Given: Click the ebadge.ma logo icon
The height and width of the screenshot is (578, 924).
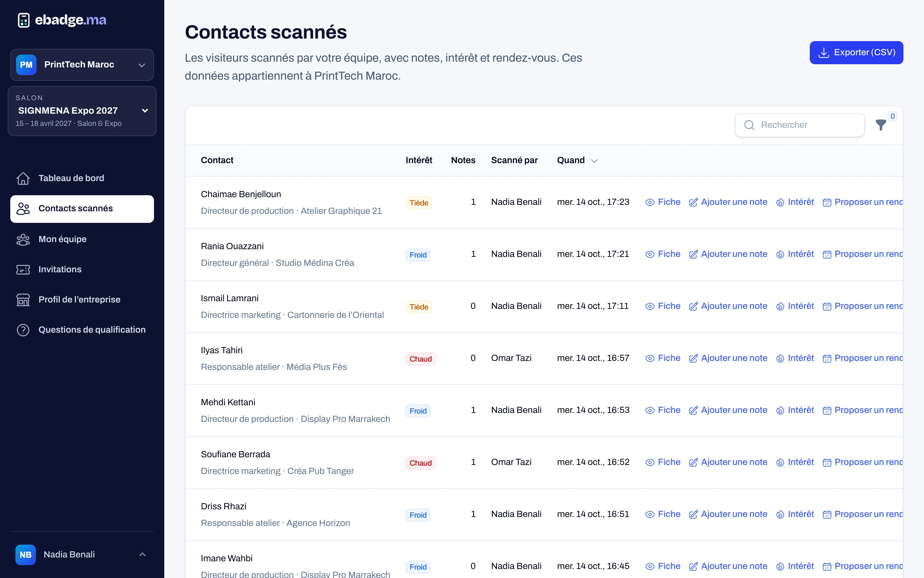Looking at the screenshot, I should [x=24, y=20].
